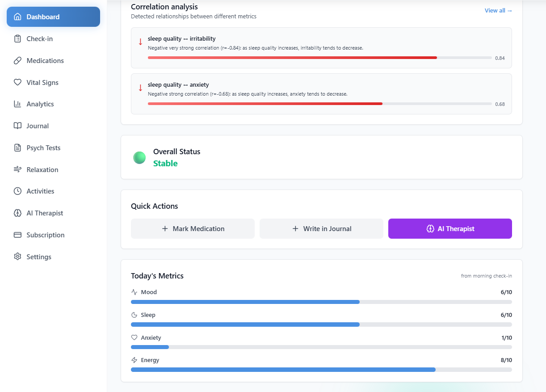Click the sleep quality irritability correlation card
The image size is (546, 392).
click(321, 48)
